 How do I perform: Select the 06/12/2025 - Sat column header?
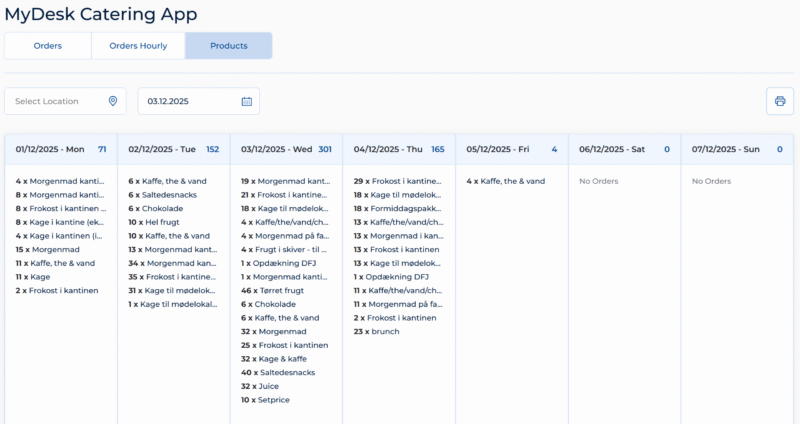pyautogui.click(x=625, y=149)
